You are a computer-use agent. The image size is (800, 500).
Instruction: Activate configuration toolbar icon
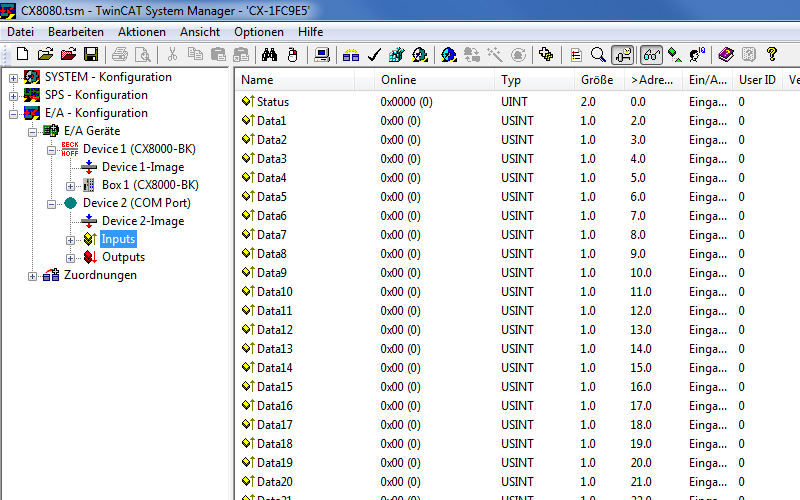[x=396, y=54]
